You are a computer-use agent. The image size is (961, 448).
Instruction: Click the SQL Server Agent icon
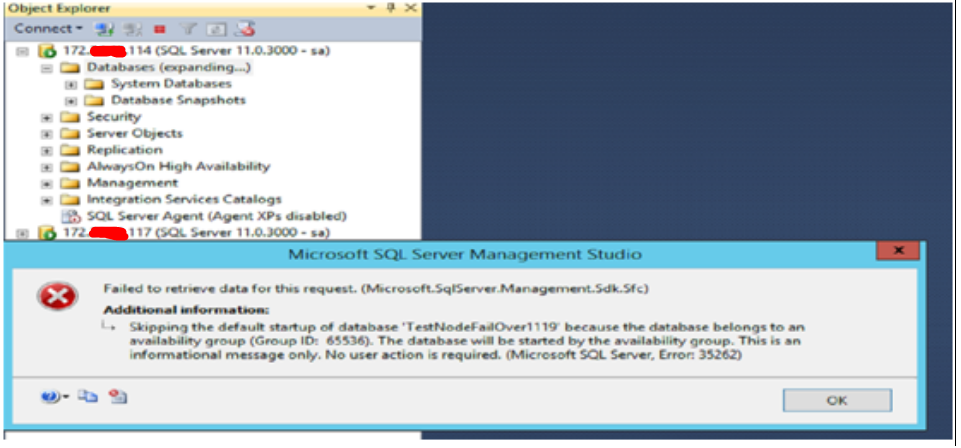pos(71,217)
